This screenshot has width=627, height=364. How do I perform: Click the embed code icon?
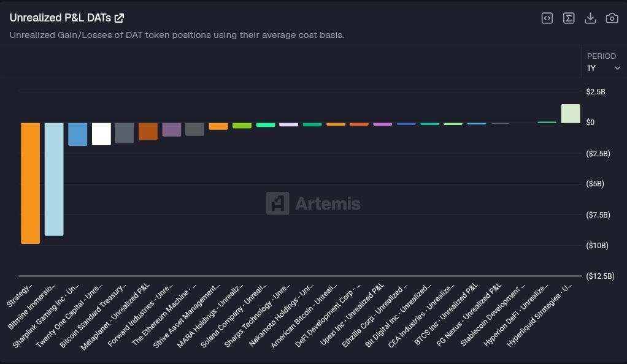pyautogui.click(x=547, y=18)
